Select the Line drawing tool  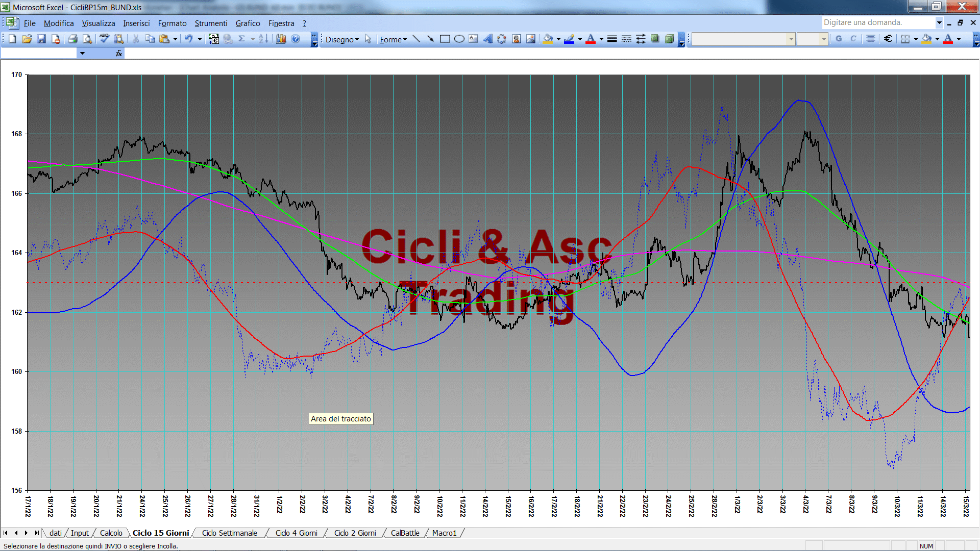pos(416,39)
